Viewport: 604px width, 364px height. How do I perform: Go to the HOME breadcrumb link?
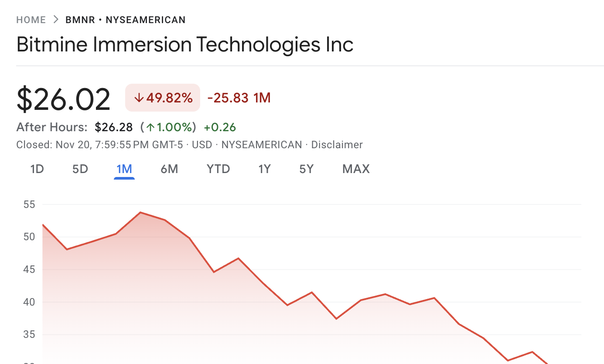tap(31, 20)
